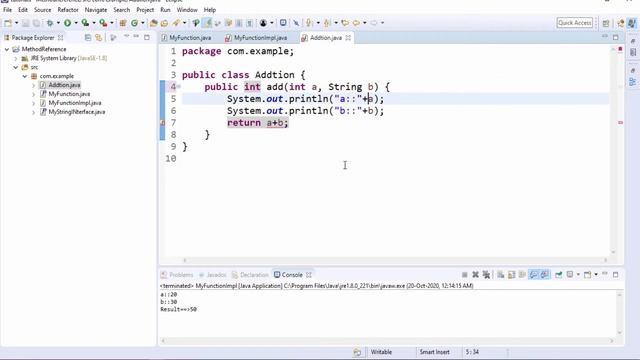Click the New file toolbar icon
640x360 pixels.
(x=8, y=23)
